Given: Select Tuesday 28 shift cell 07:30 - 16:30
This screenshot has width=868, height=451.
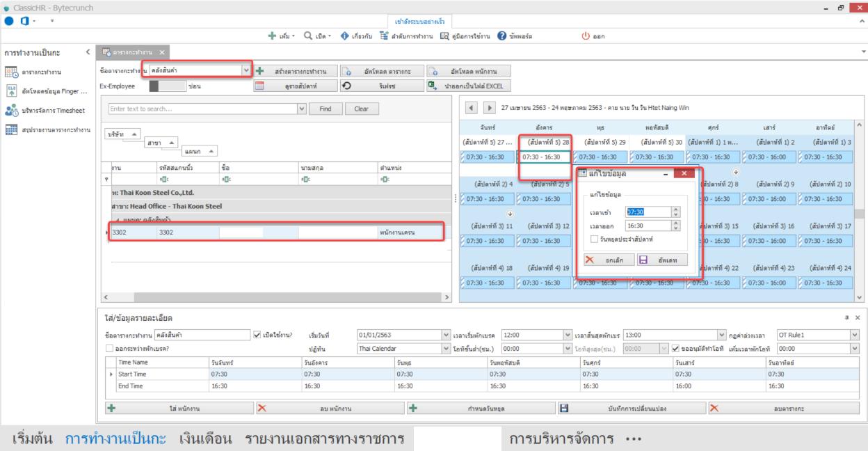Looking at the screenshot, I should pos(545,157).
